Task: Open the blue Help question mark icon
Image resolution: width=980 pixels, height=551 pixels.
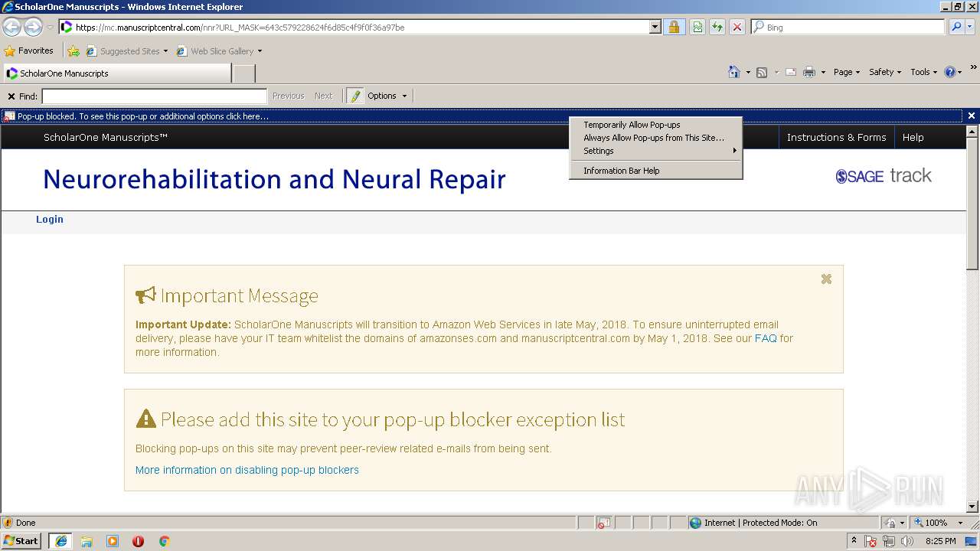Action: click(x=950, y=72)
